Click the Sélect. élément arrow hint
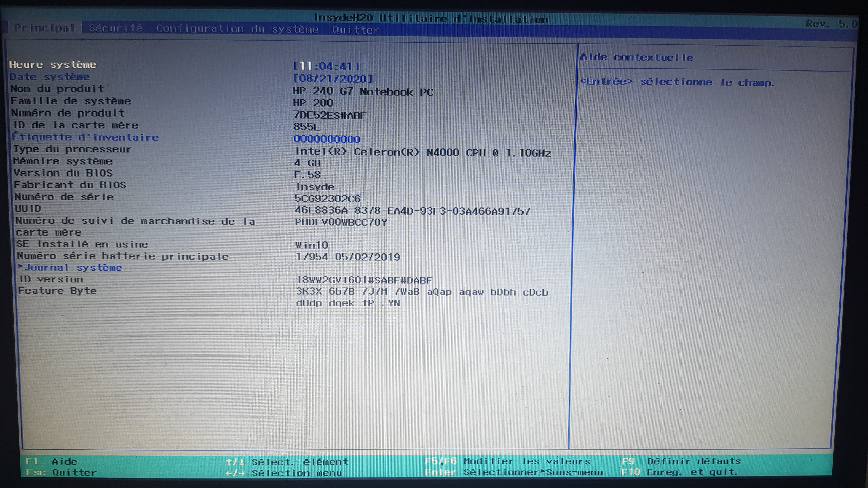The image size is (868, 488). [x=287, y=462]
